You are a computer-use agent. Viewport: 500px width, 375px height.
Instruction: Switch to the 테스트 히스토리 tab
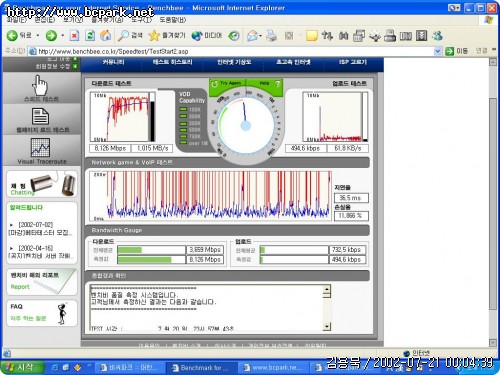173,62
